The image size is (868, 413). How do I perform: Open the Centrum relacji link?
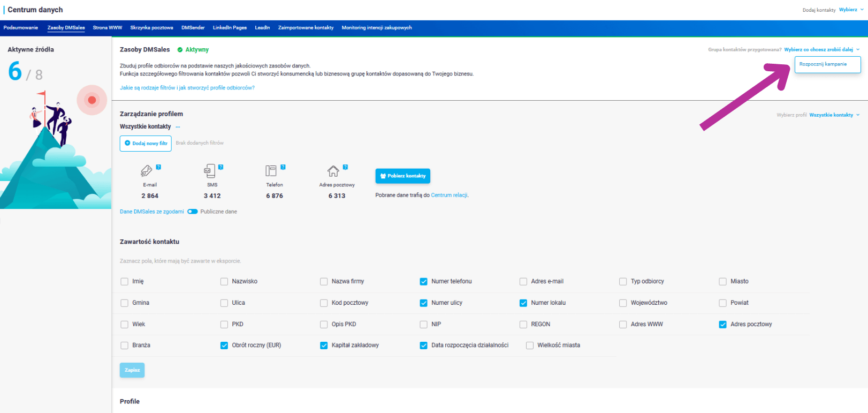[x=450, y=196]
